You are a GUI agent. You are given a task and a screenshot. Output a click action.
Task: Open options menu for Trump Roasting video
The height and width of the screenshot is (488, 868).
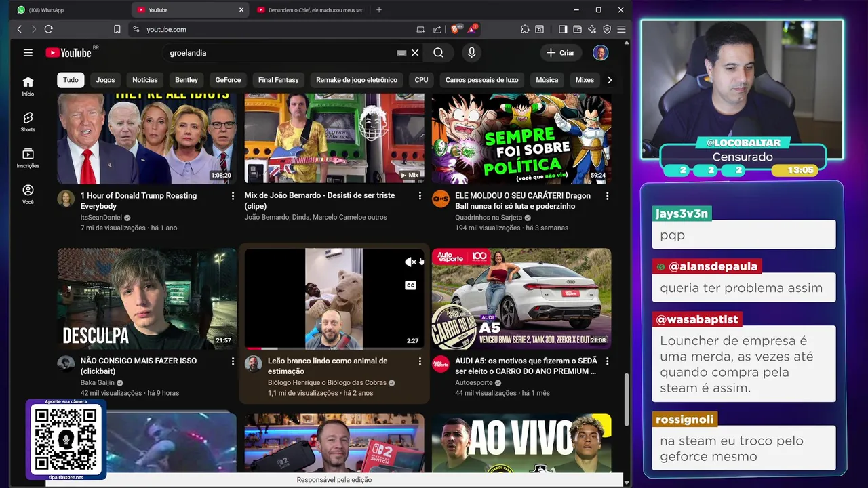(233, 196)
